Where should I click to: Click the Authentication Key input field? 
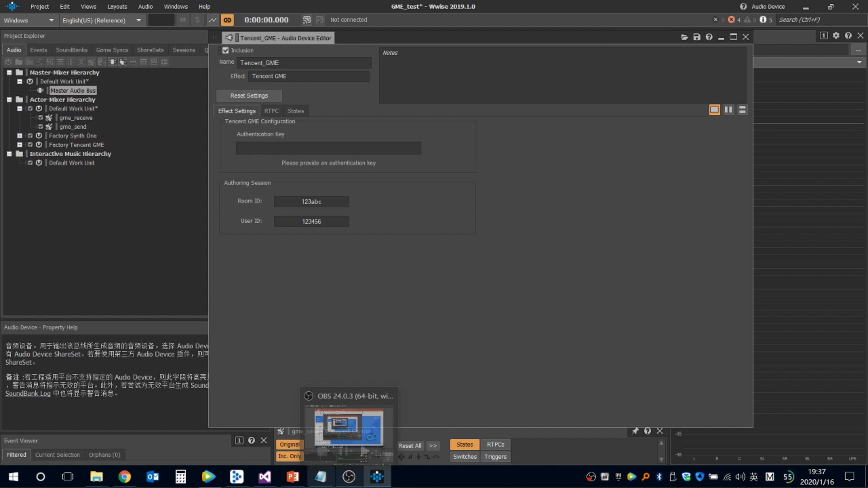coord(329,148)
